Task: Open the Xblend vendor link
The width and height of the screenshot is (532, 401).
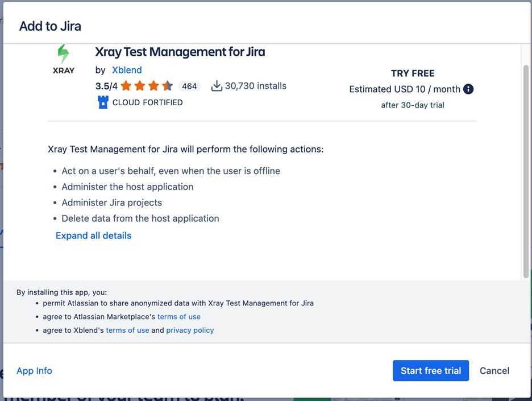Action: (127, 70)
